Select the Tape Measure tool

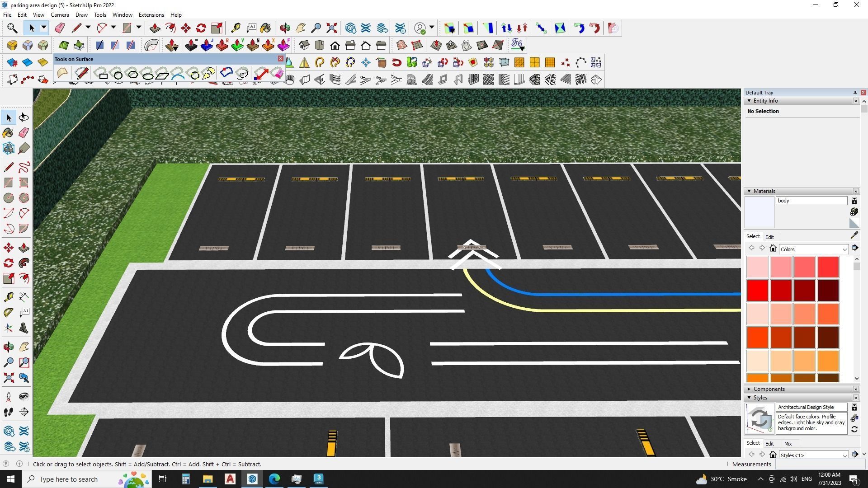(x=8, y=297)
